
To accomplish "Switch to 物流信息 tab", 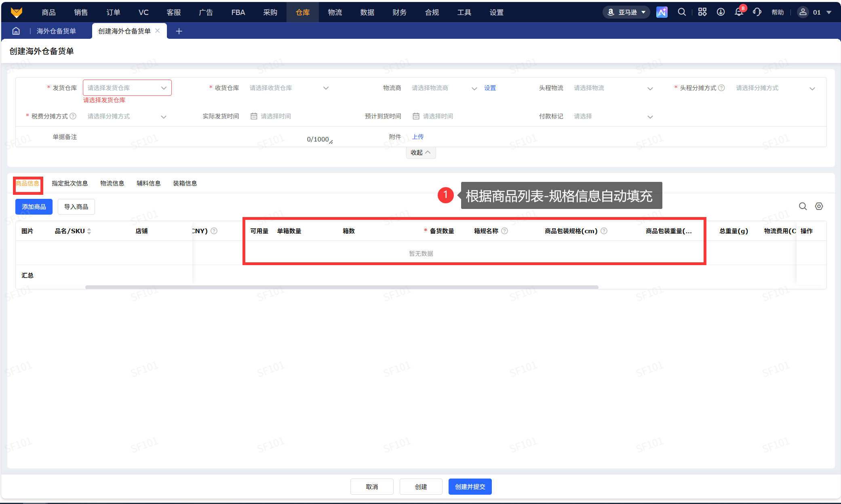I will (x=112, y=183).
